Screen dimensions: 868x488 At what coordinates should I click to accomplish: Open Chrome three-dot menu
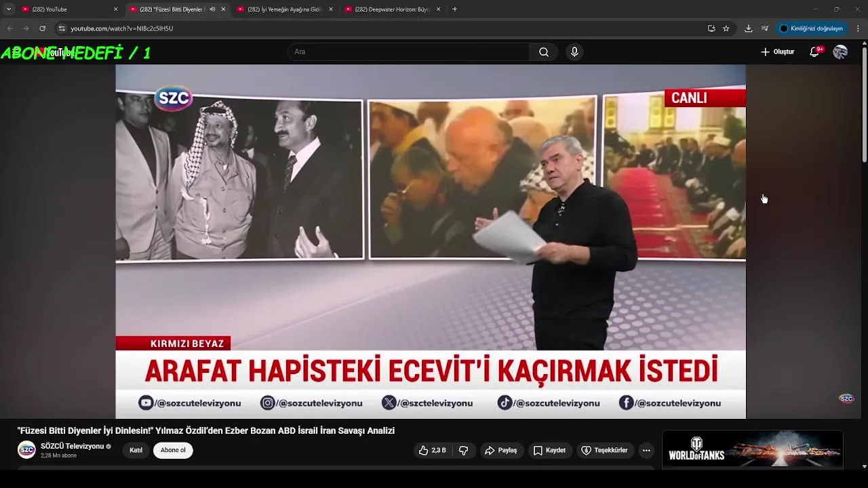pos(858,28)
